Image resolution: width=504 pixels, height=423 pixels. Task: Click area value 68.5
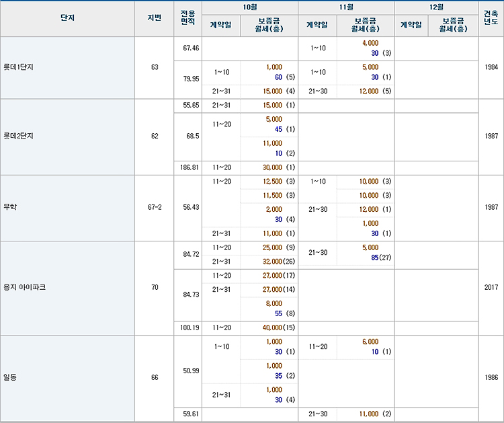point(193,136)
